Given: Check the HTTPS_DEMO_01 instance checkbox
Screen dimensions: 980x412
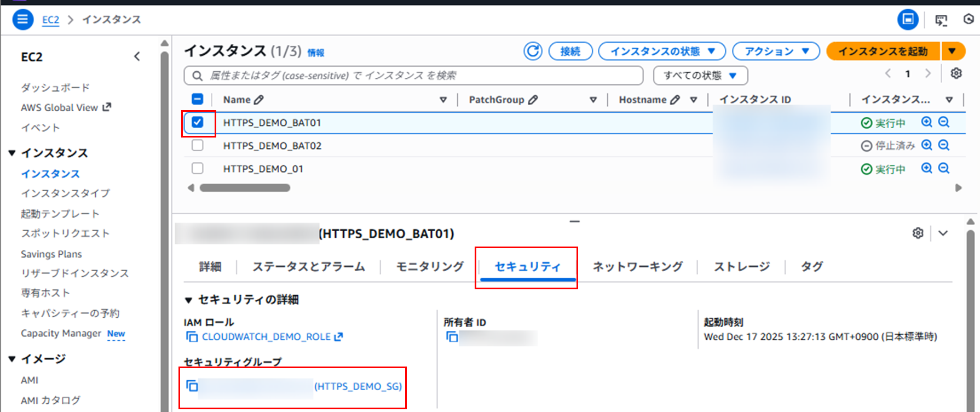Looking at the screenshot, I should (x=198, y=168).
